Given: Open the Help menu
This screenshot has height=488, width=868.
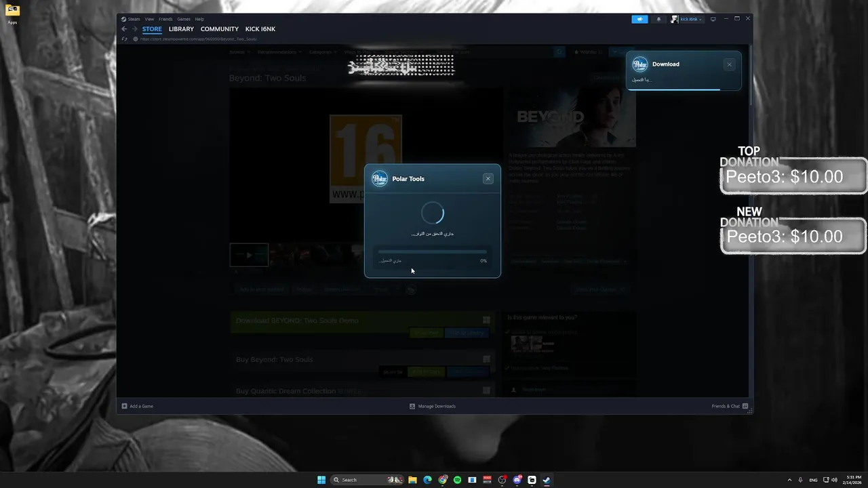Looking at the screenshot, I should click(x=199, y=19).
